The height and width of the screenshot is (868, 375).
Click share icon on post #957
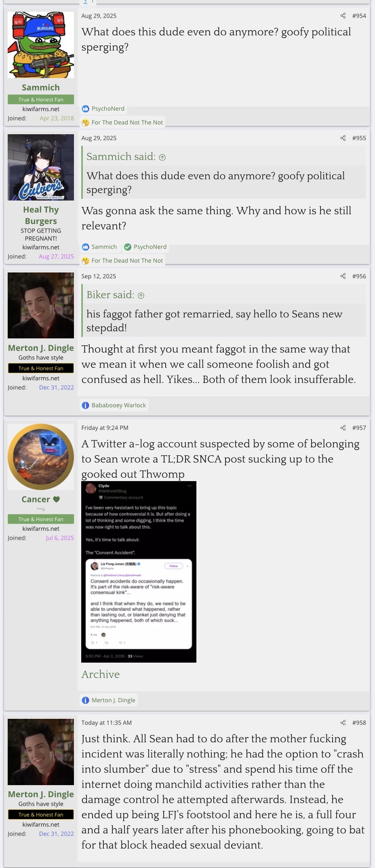tap(343, 428)
